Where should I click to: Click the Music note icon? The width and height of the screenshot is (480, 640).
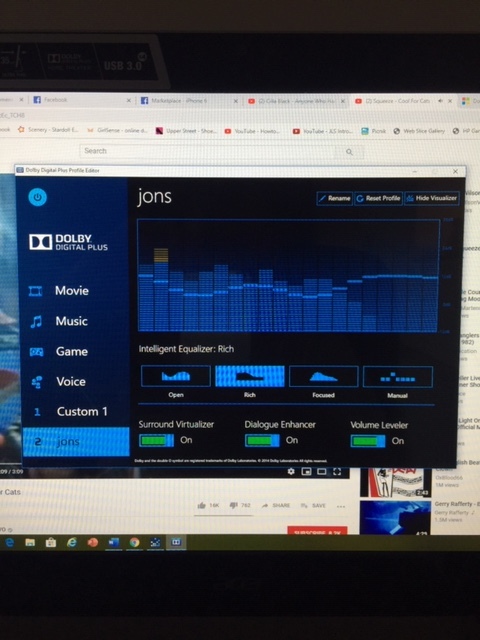(36, 322)
